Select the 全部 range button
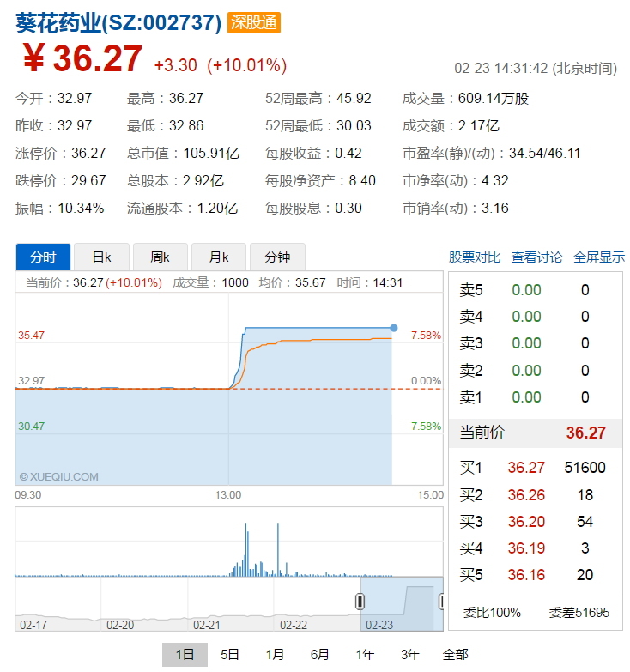 point(455,655)
